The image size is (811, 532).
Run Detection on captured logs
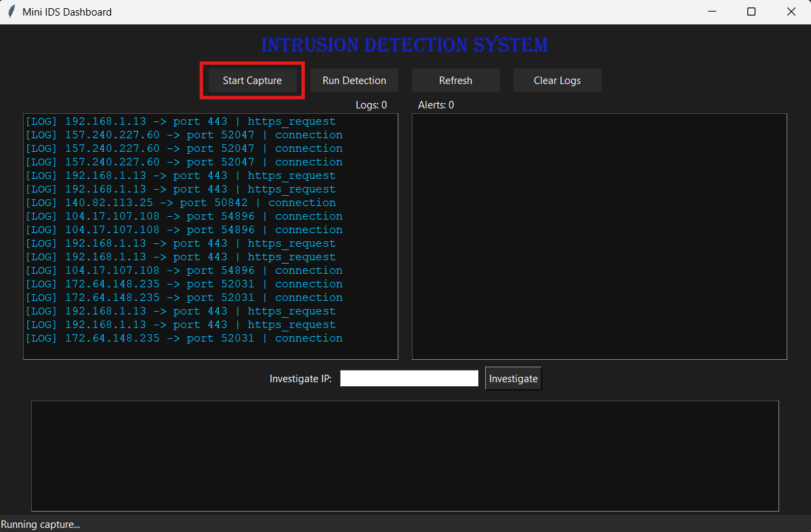pyautogui.click(x=354, y=80)
